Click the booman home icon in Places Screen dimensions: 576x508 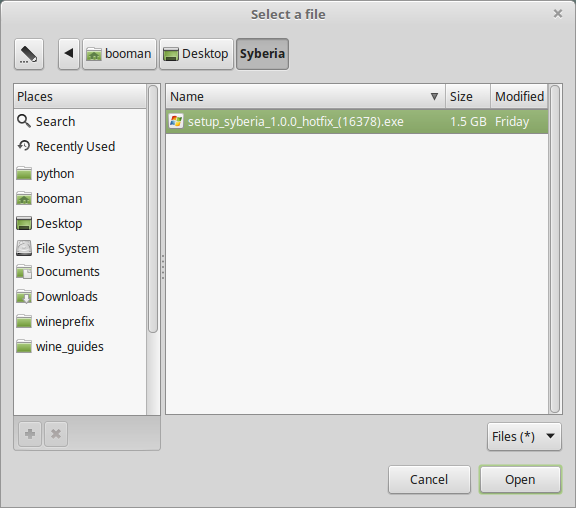tap(24, 198)
